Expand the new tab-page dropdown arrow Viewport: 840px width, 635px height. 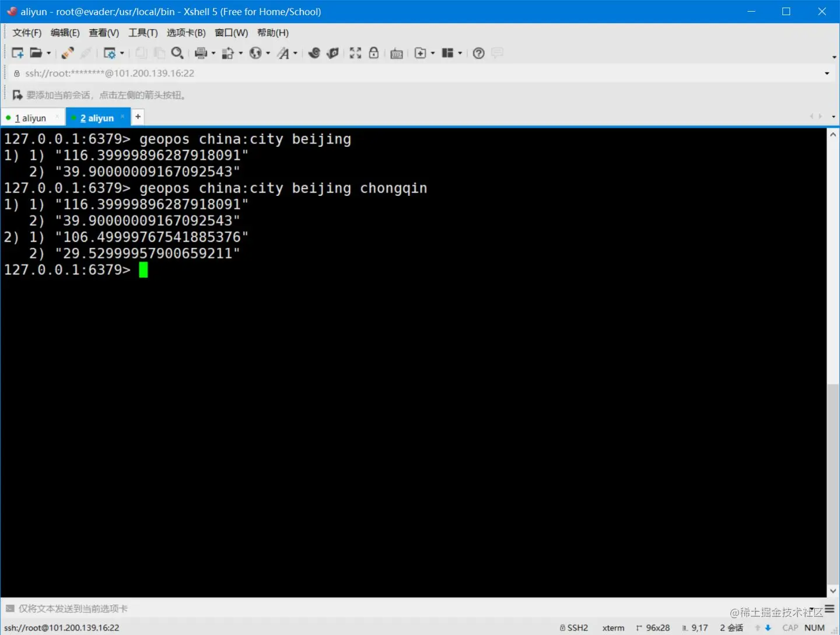point(433,53)
